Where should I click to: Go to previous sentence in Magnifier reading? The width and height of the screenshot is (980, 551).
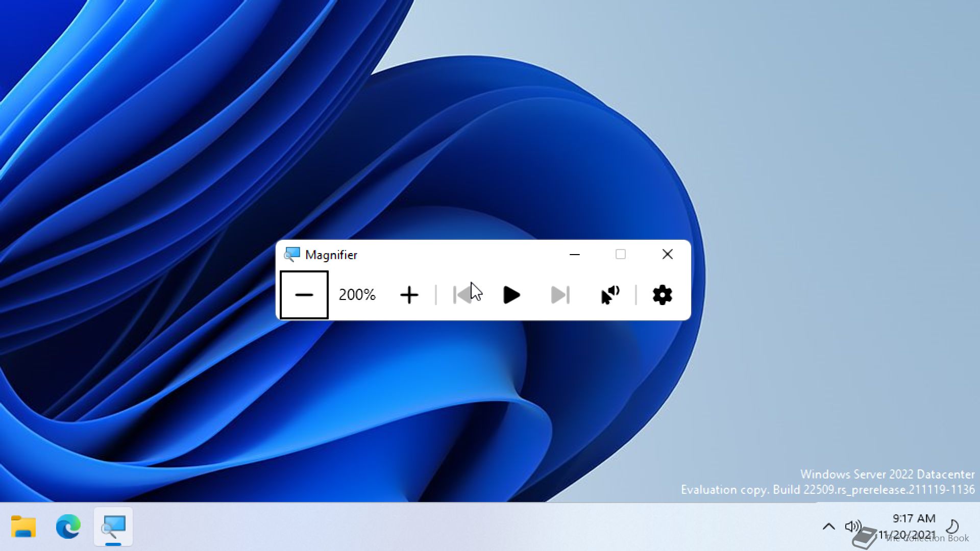462,295
